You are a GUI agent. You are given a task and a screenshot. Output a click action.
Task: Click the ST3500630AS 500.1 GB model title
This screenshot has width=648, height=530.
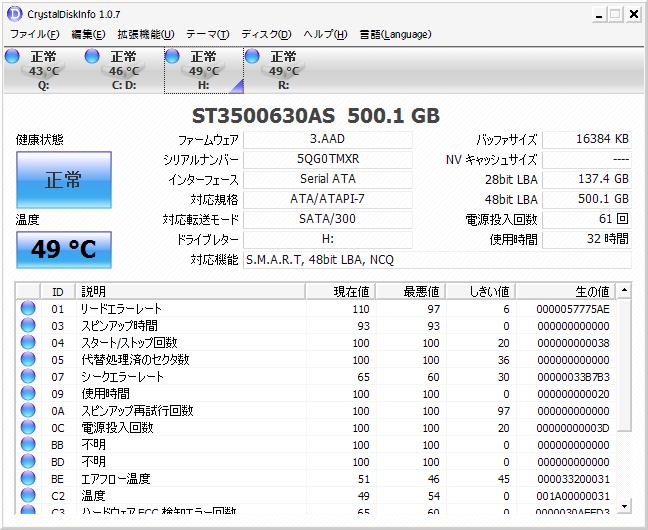pyautogui.click(x=316, y=116)
